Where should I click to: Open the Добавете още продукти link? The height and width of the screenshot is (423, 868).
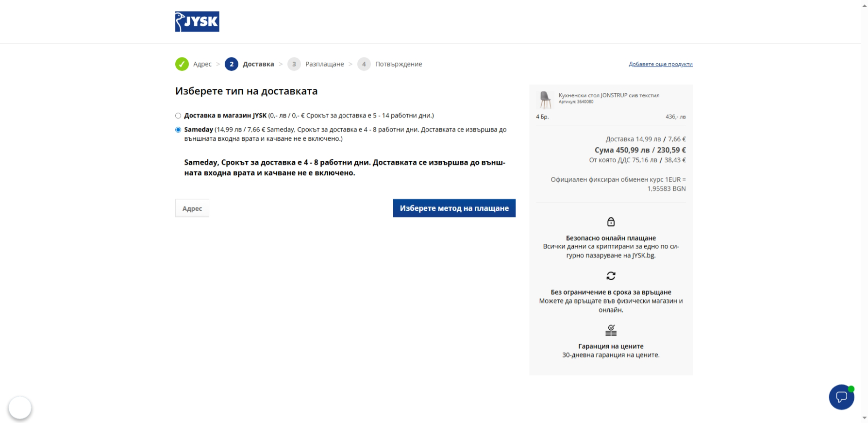(660, 64)
